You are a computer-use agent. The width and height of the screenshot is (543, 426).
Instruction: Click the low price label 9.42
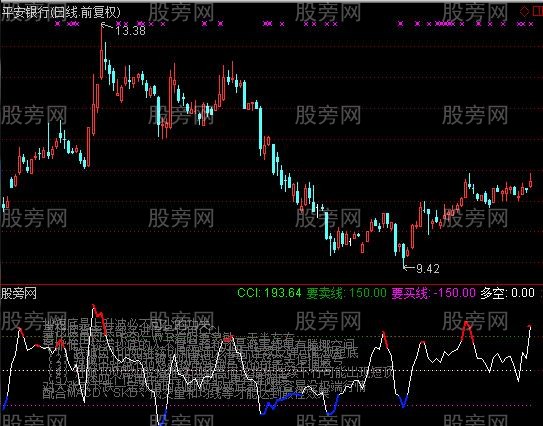[427, 268]
